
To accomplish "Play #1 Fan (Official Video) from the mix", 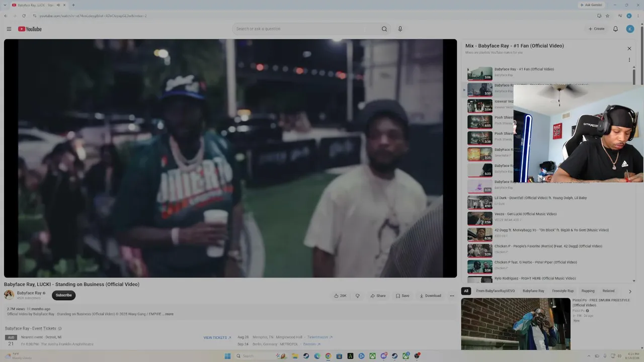I will (x=548, y=73).
